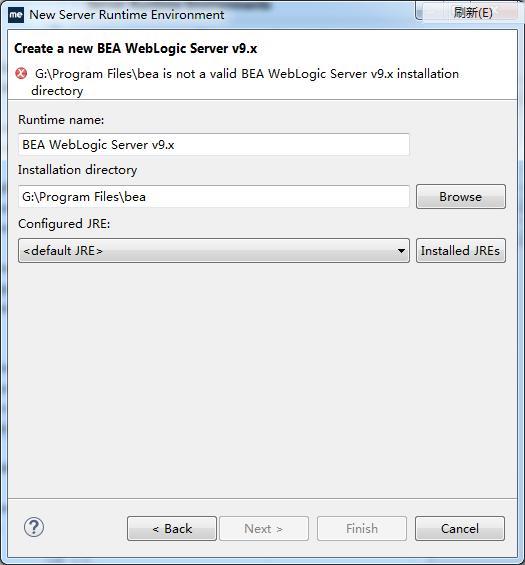Image resolution: width=525 pixels, height=565 pixels.
Task: Click inside the Installation directory field
Action: (214, 197)
